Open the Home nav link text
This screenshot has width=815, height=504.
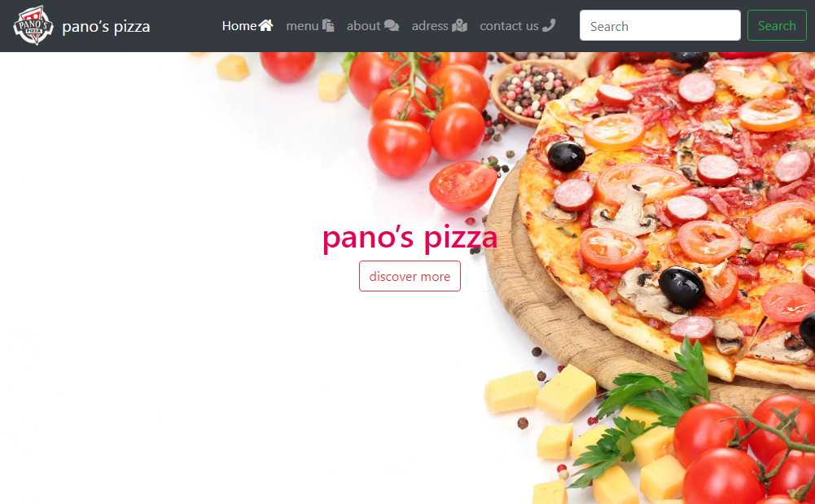click(x=239, y=26)
